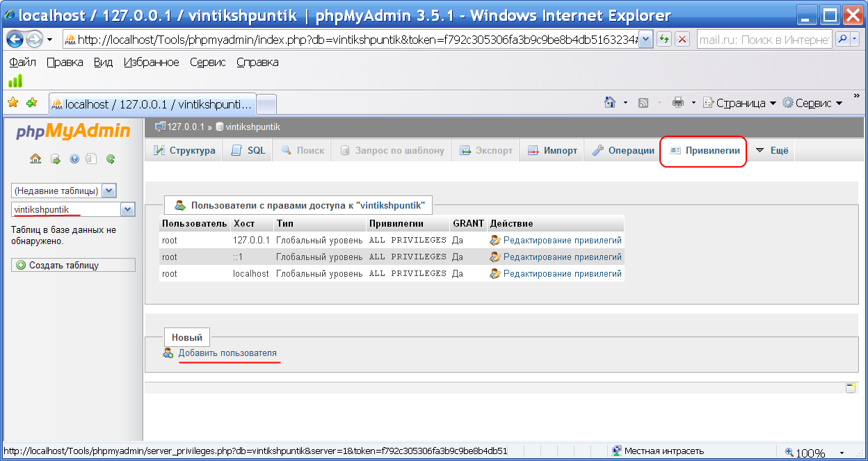The image size is (868, 461).
Task: Expand the address bar URL history dropdown
Action: (646, 40)
